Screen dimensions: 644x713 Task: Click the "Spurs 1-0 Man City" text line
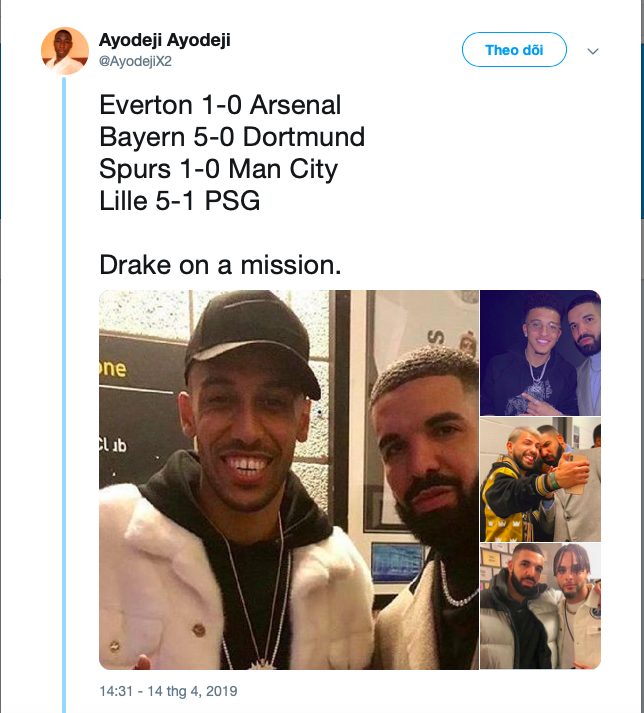(x=218, y=168)
